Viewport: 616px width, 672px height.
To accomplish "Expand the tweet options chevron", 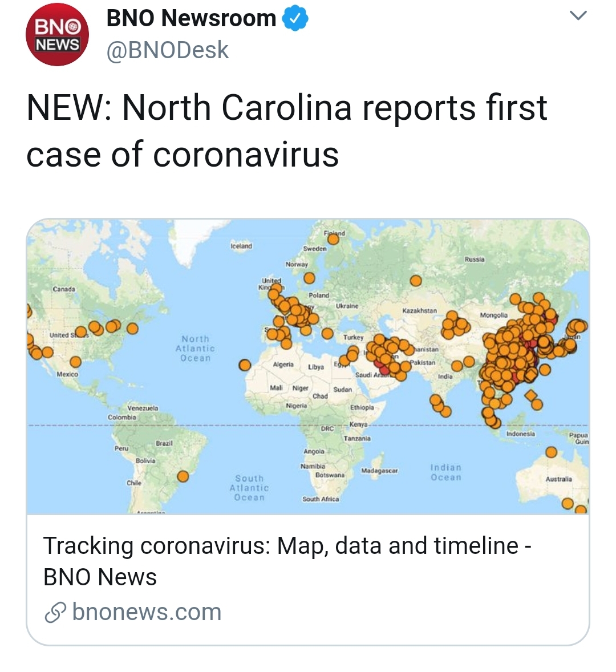I will pyautogui.click(x=578, y=16).
